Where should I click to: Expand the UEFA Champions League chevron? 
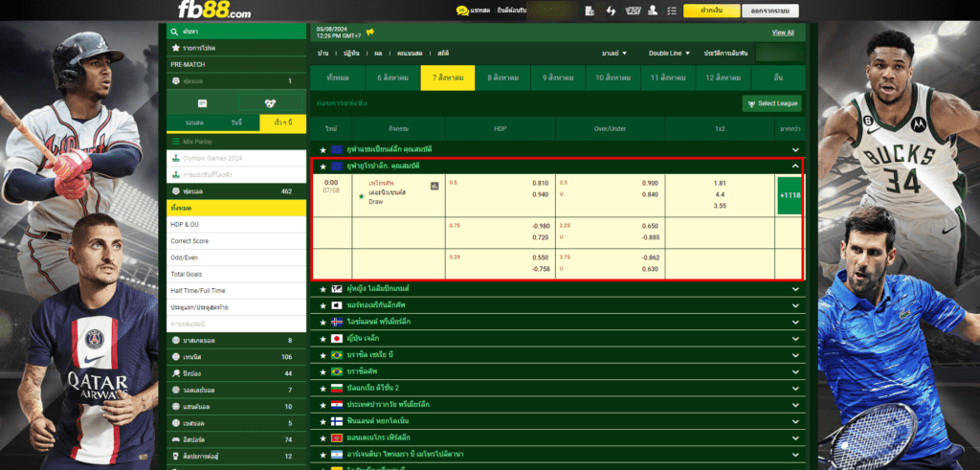click(795, 150)
